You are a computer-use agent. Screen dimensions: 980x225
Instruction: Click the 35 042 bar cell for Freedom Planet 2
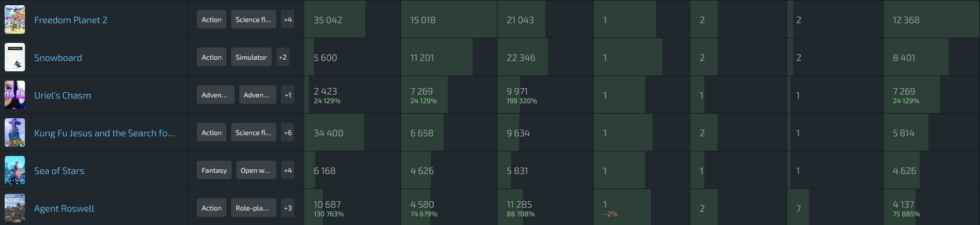click(352, 20)
